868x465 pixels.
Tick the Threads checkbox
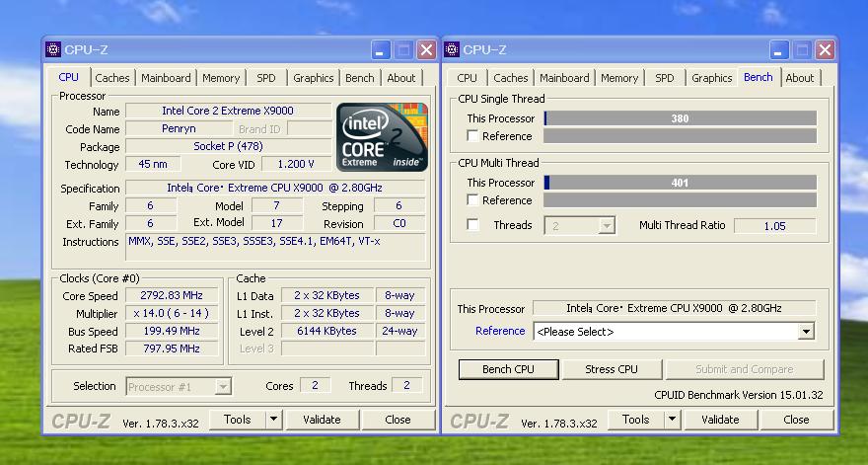pyautogui.click(x=473, y=225)
